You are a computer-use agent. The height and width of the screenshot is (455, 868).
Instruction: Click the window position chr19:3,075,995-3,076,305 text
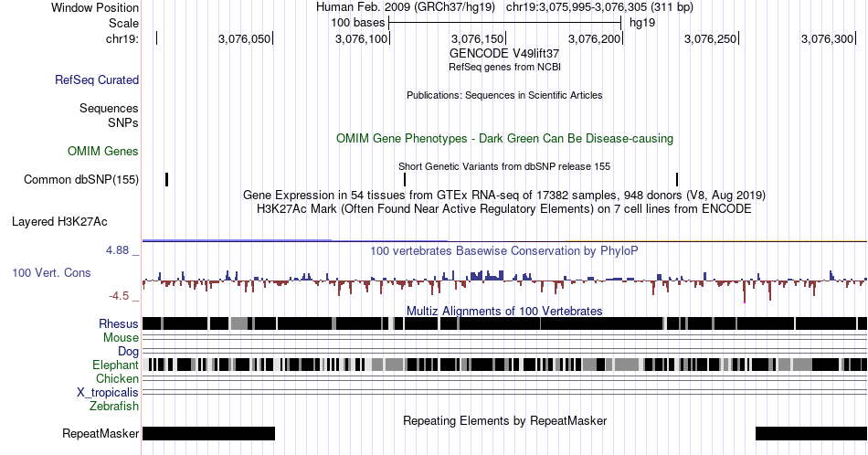[x=599, y=7]
